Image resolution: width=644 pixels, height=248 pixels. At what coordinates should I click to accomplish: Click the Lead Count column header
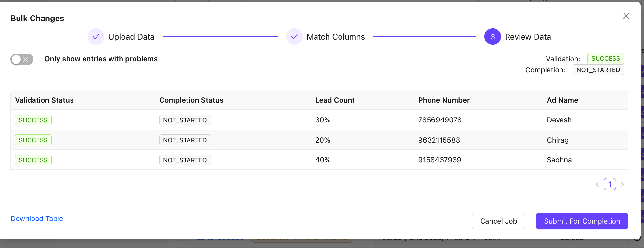point(335,100)
